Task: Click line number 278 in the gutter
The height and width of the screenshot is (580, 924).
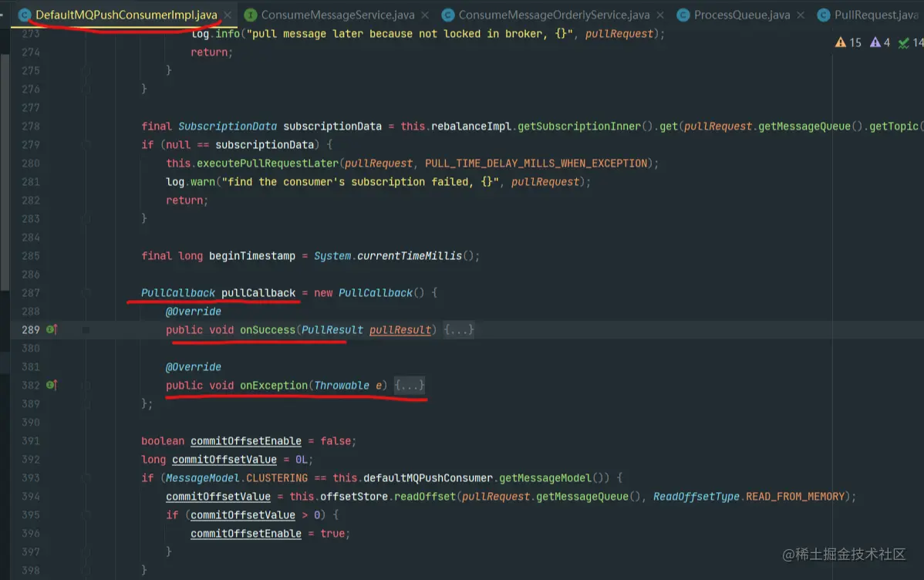Action: tap(31, 126)
